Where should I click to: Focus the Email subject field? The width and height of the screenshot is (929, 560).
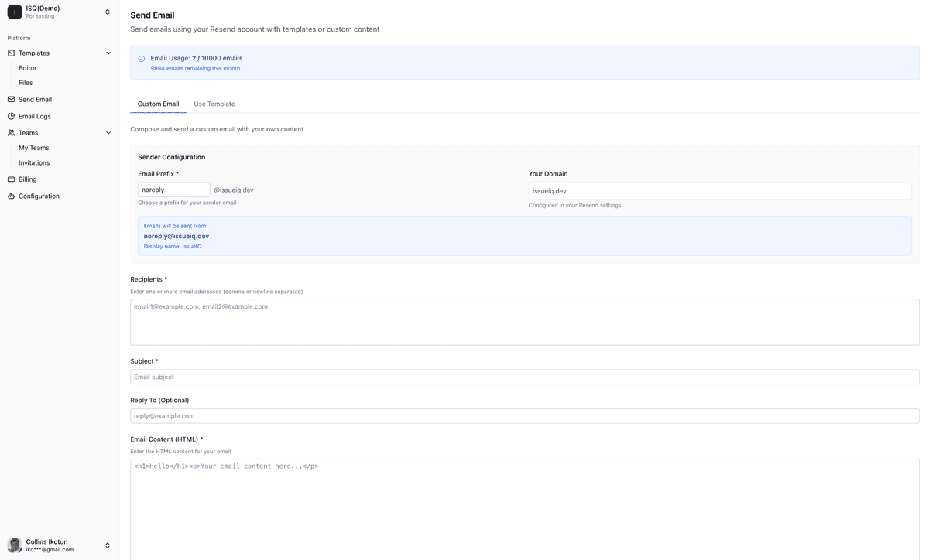pos(524,377)
